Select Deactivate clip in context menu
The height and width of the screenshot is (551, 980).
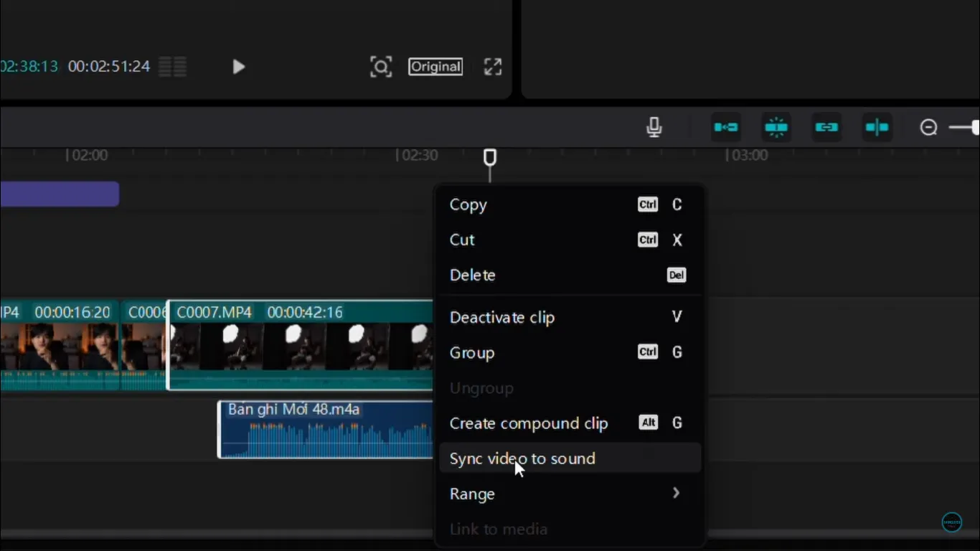coord(502,317)
